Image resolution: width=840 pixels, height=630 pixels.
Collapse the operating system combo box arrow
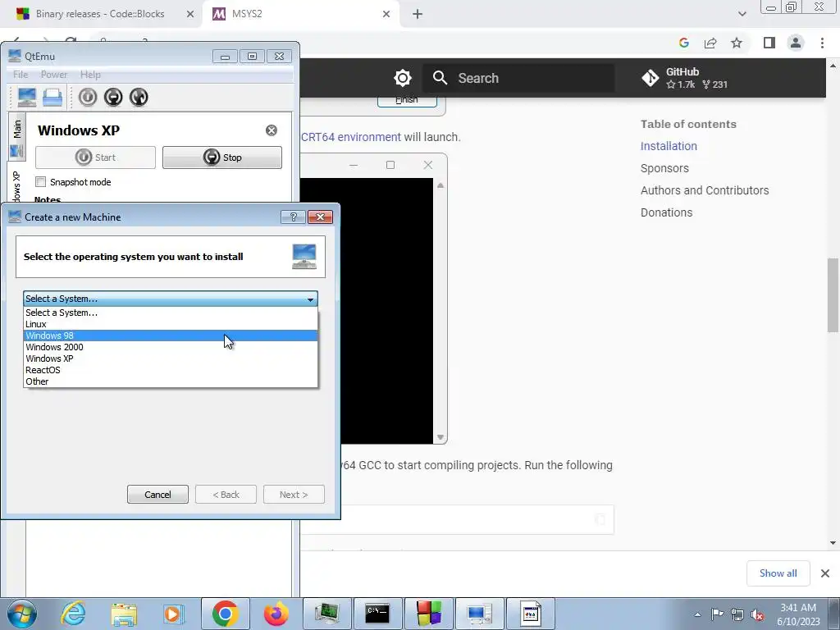click(x=310, y=299)
